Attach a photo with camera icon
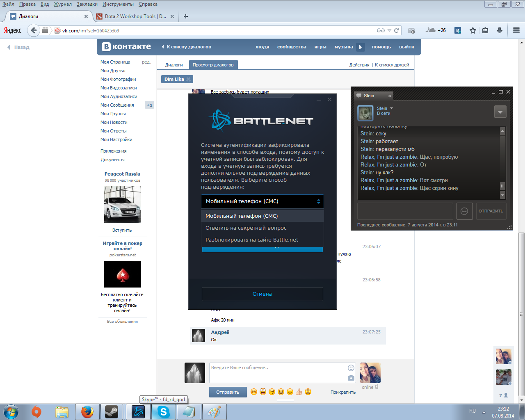The image size is (525, 420). tap(351, 378)
